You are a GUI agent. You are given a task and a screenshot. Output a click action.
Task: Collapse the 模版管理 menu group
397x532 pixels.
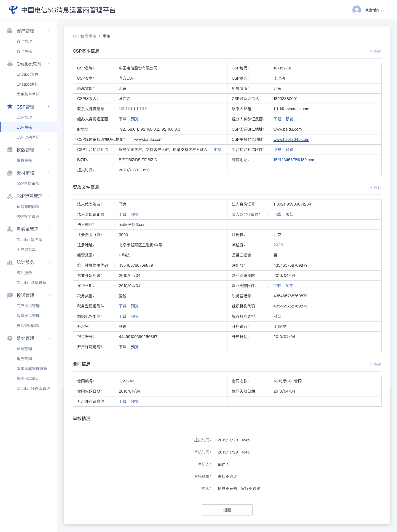[49, 150]
